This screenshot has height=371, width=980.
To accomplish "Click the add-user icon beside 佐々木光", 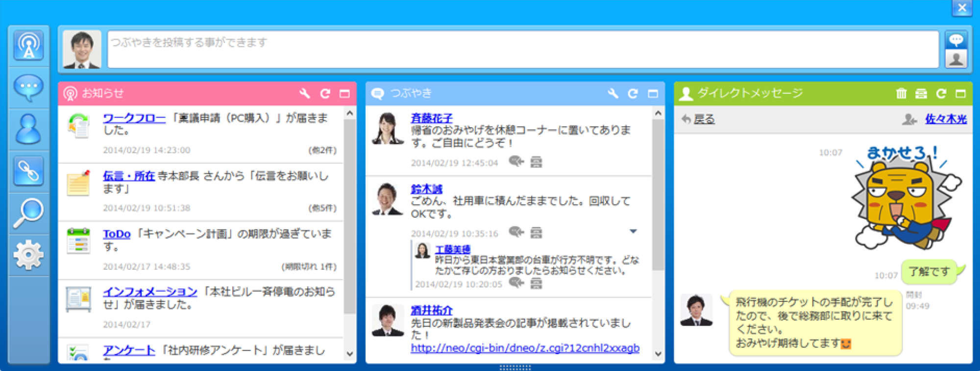I will [x=909, y=119].
